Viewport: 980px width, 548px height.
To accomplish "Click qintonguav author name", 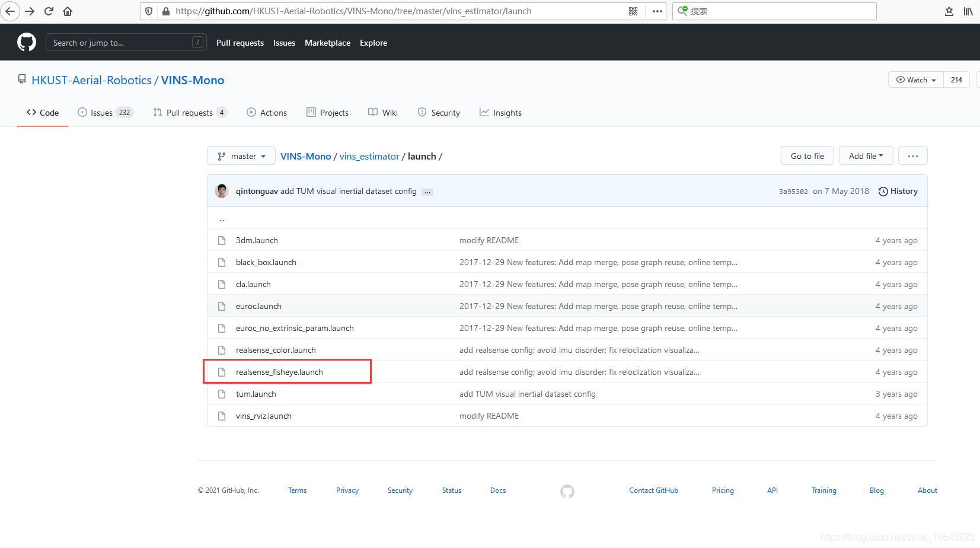I will point(257,191).
